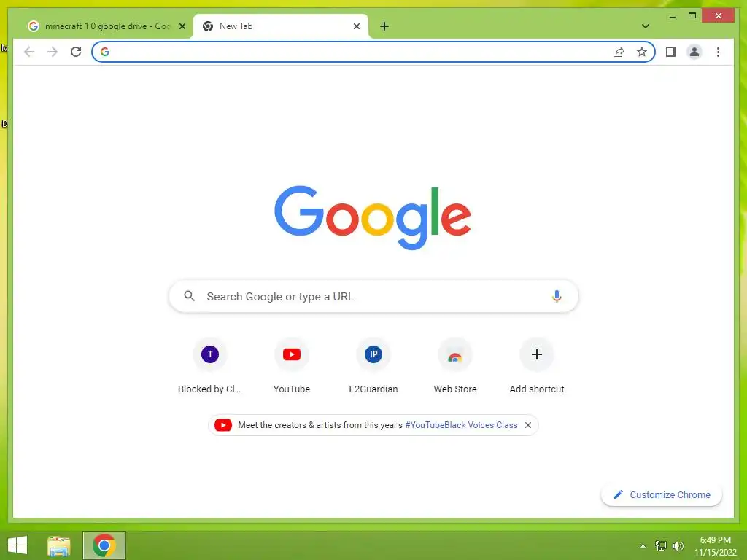Open File Explorer from the taskbar
The image size is (747, 560).
click(58, 545)
